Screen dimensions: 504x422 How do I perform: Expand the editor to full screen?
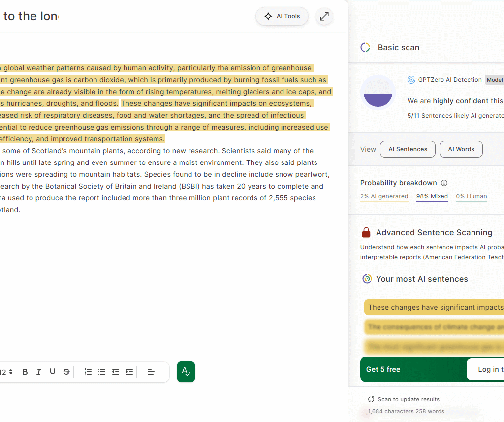click(x=324, y=16)
